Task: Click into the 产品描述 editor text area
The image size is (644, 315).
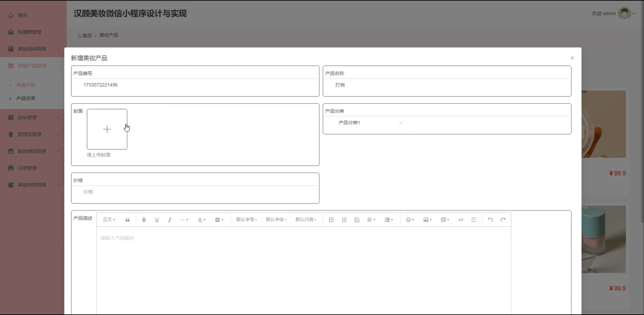Action: (304, 271)
